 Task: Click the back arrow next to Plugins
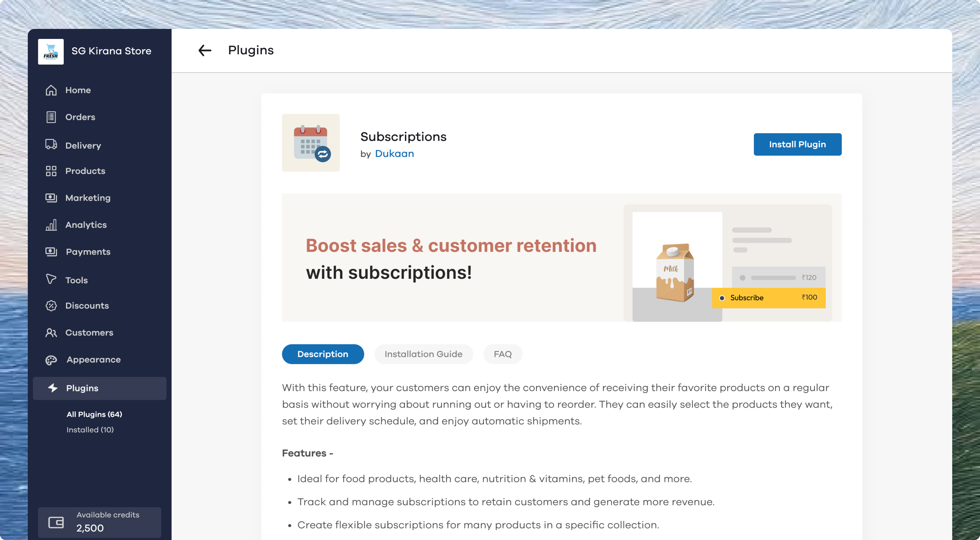(205, 50)
